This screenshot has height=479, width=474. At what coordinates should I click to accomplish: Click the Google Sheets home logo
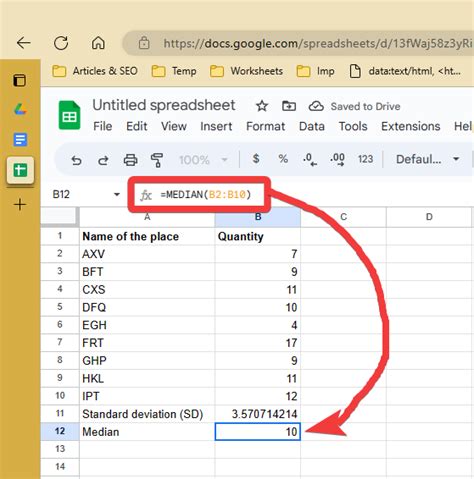click(69, 115)
